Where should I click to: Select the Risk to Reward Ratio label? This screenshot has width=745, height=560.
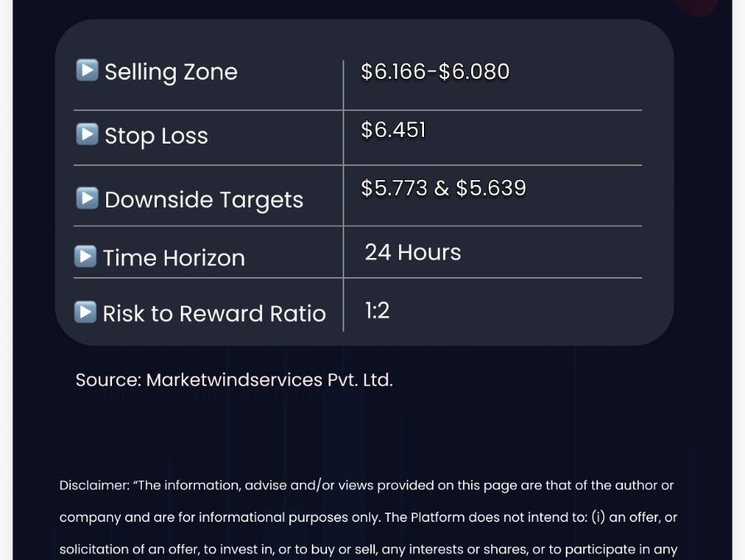point(214,314)
